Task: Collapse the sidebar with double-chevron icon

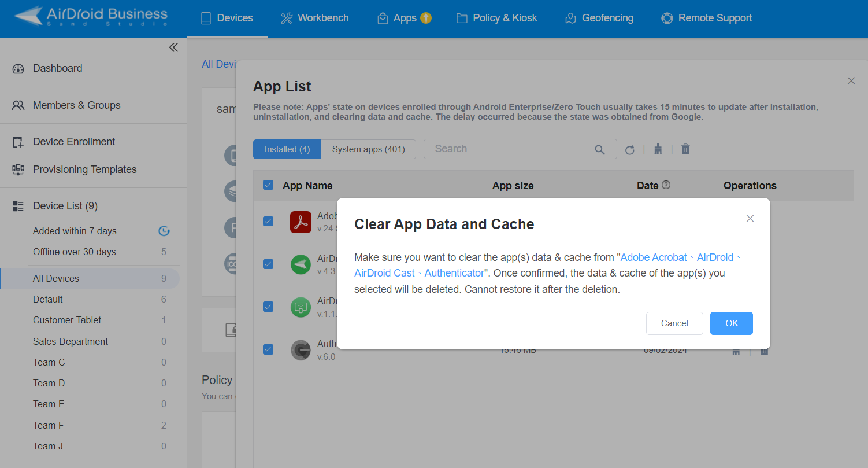Action: tap(173, 47)
